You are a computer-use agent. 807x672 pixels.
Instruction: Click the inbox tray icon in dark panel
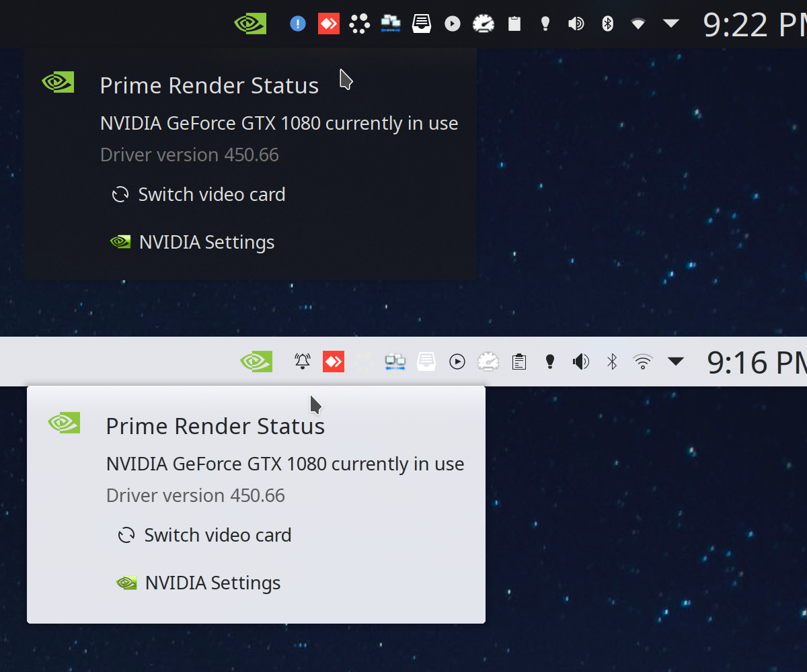(422, 24)
